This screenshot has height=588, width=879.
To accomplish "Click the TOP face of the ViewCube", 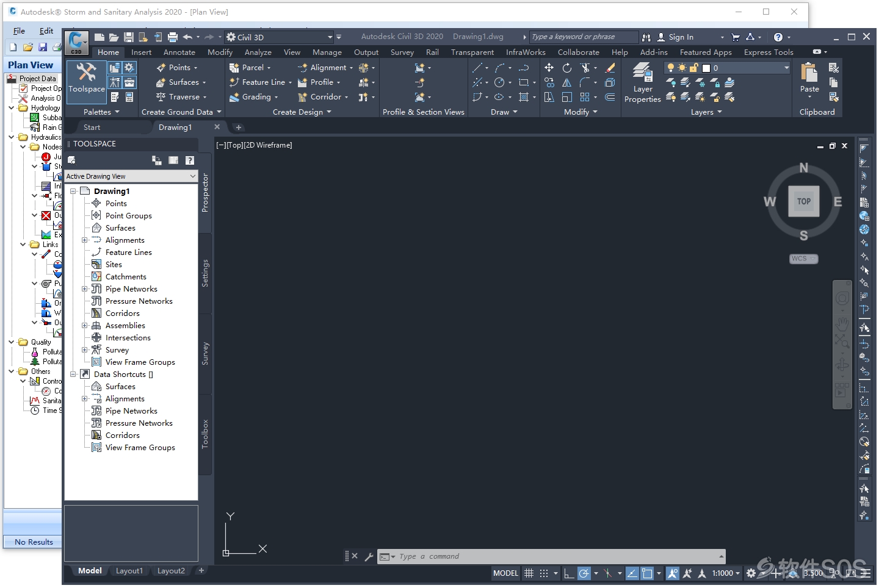I will click(804, 201).
